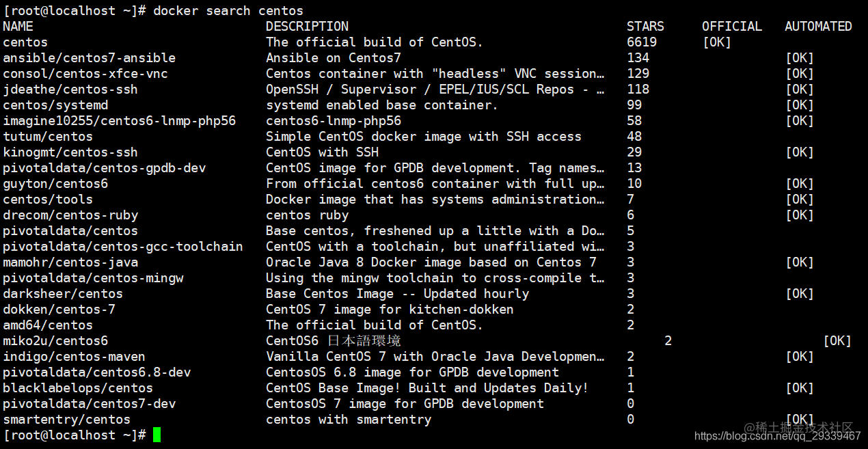Select description 'centos with smartentry'
The image size is (868, 449).
click(349, 420)
